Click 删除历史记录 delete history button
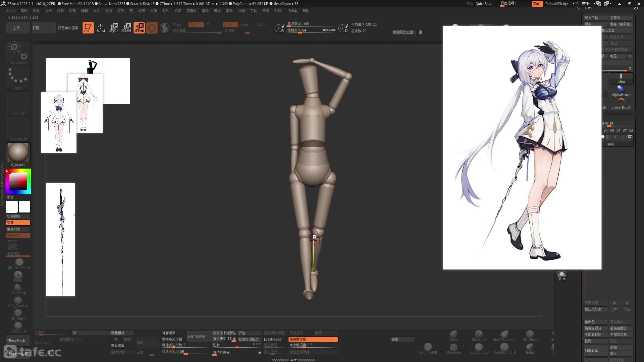The height and width of the screenshot is (362, 644). (403, 32)
